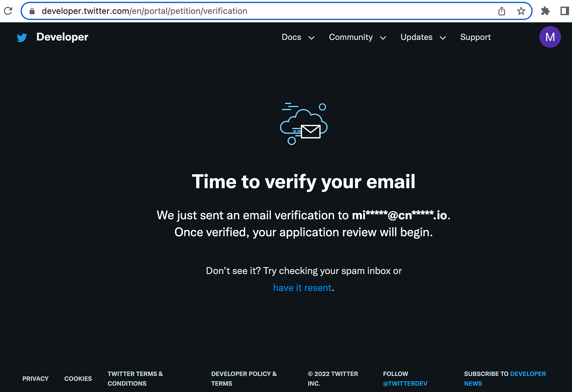The height and width of the screenshot is (392, 572).
Task: Open the Cookies footer link
Action: [78, 379]
